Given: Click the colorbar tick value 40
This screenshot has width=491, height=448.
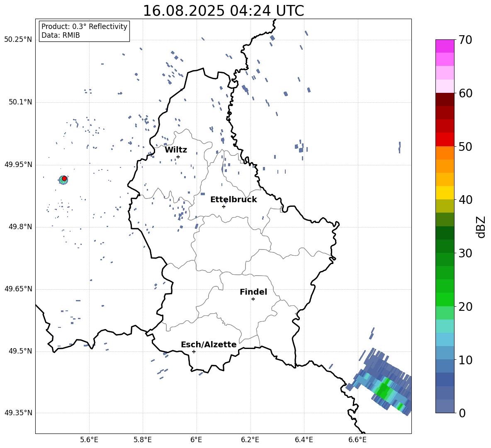Looking at the screenshot, I should (x=465, y=200).
